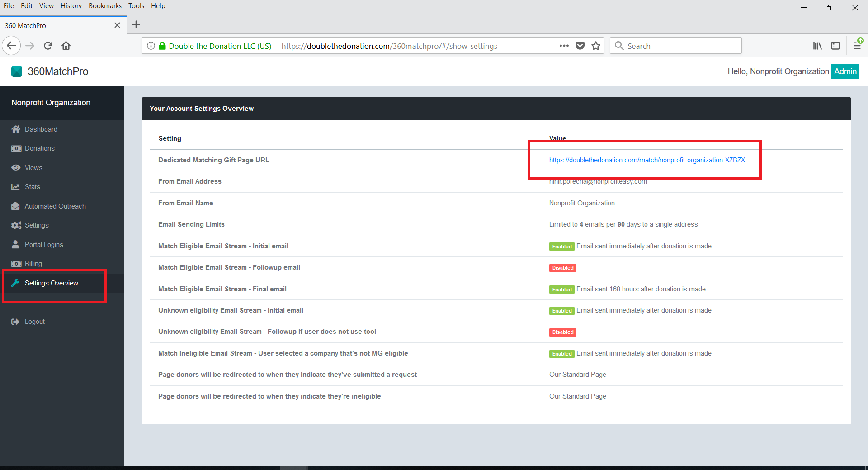Image resolution: width=868 pixels, height=470 pixels.
Task: Click the Pocket save icon
Action: (580, 46)
